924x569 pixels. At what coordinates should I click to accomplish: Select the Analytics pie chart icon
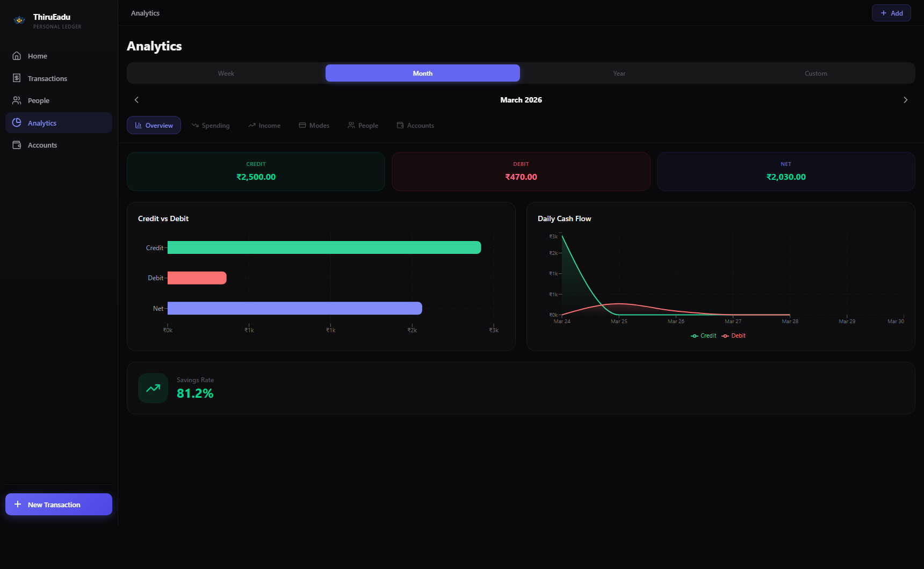click(x=17, y=122)
